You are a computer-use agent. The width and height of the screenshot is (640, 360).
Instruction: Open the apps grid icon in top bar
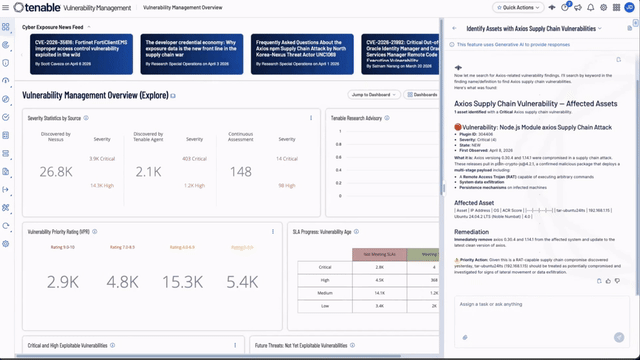point(616,7)
